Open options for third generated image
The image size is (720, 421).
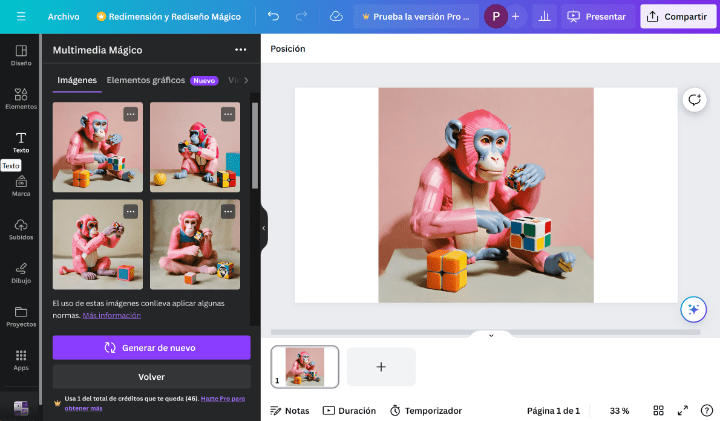[130, 212]
